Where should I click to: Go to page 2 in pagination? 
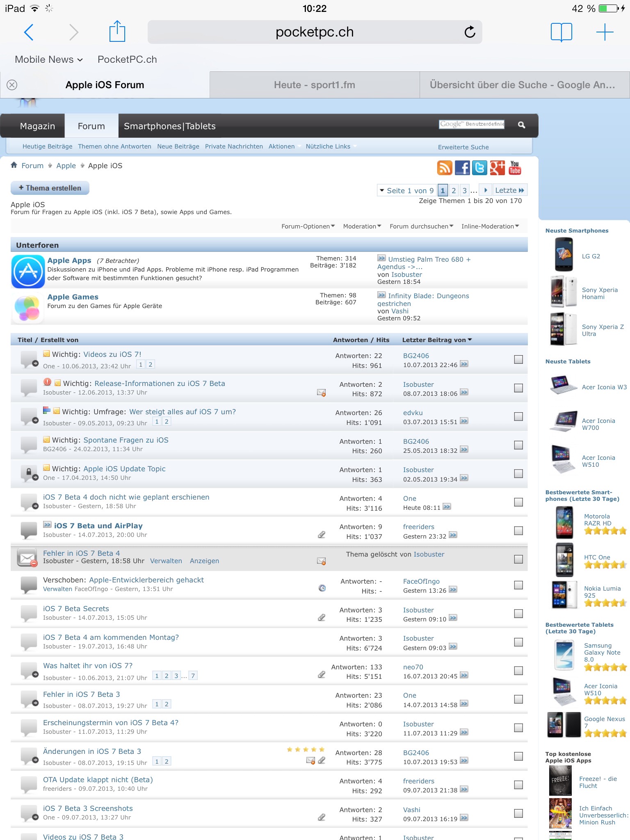(453, 190)
